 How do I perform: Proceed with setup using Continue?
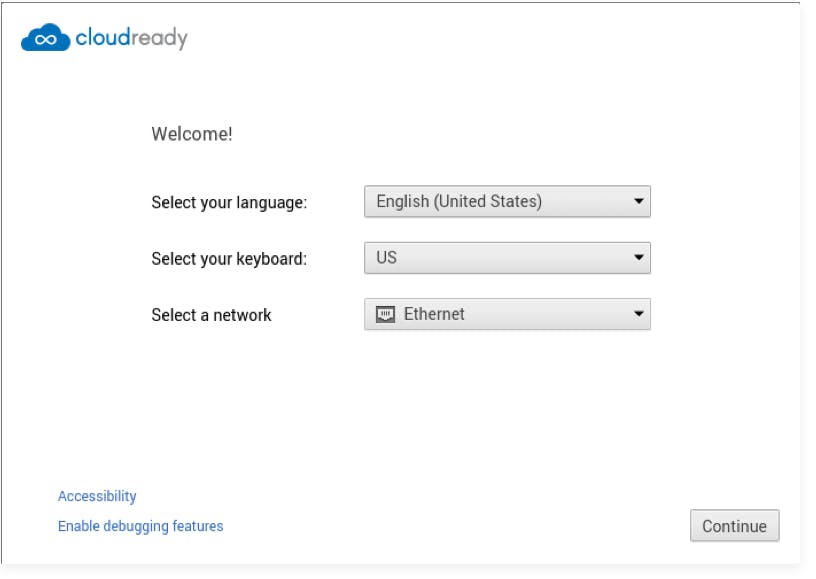coord(734,526)
